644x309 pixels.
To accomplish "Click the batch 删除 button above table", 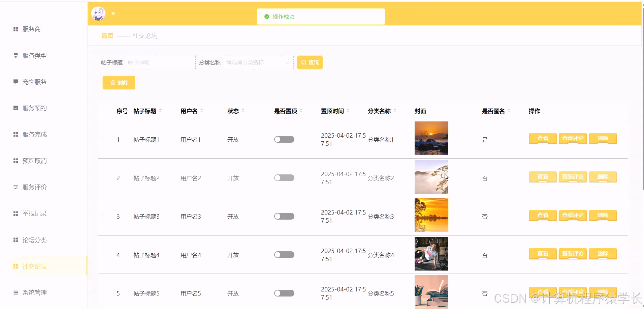I will (119, 83).
